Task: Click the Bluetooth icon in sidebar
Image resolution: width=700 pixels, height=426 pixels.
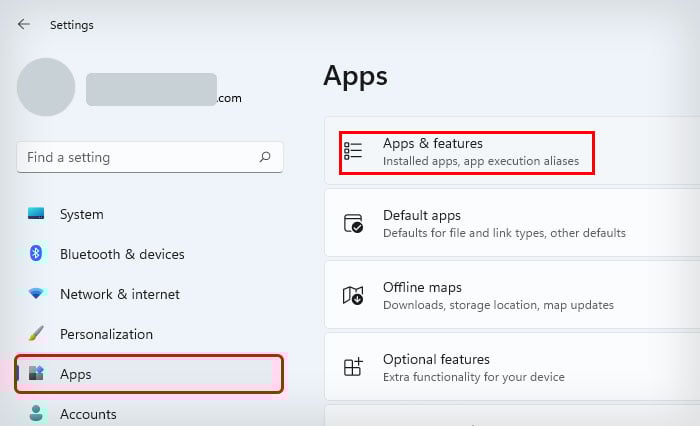Action: click(x=36, y=253)
